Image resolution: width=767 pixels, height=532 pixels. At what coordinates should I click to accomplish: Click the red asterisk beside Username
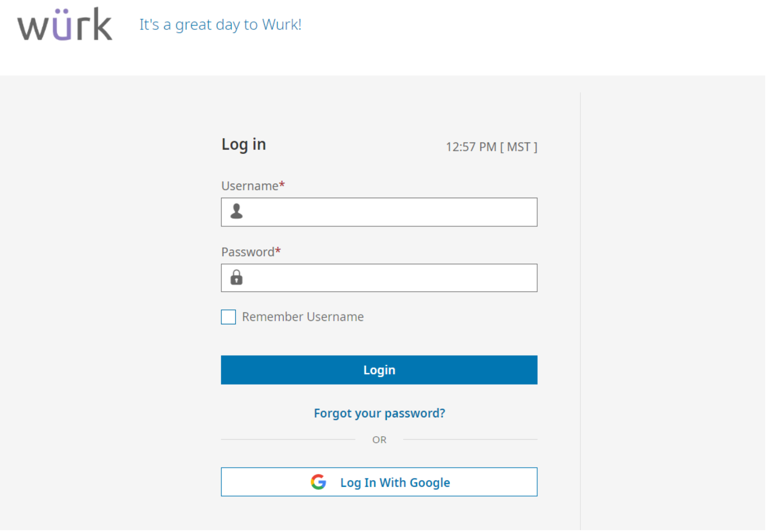coord(282,183)
